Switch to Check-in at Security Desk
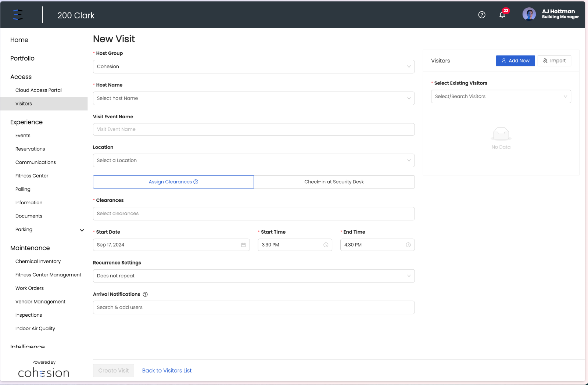 [x=334, y=182]
